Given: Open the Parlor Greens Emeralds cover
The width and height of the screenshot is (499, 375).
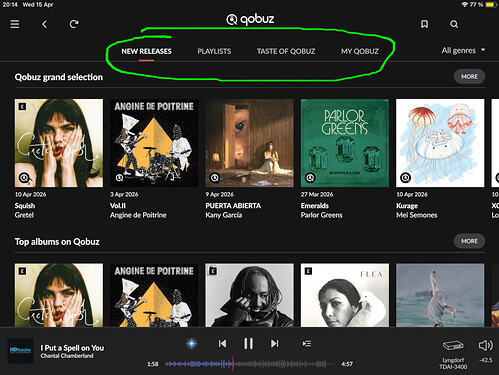Looking at the screenshot, I should 345,143.
